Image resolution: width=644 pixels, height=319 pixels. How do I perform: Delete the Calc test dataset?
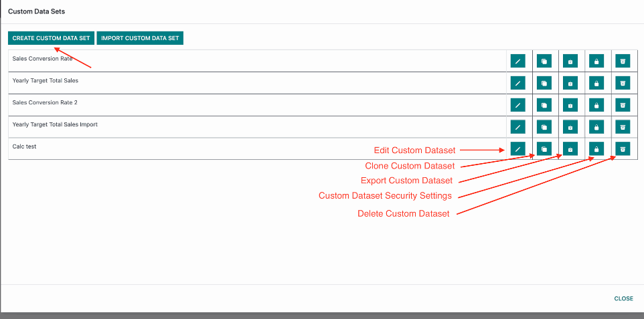pos(623,148)
